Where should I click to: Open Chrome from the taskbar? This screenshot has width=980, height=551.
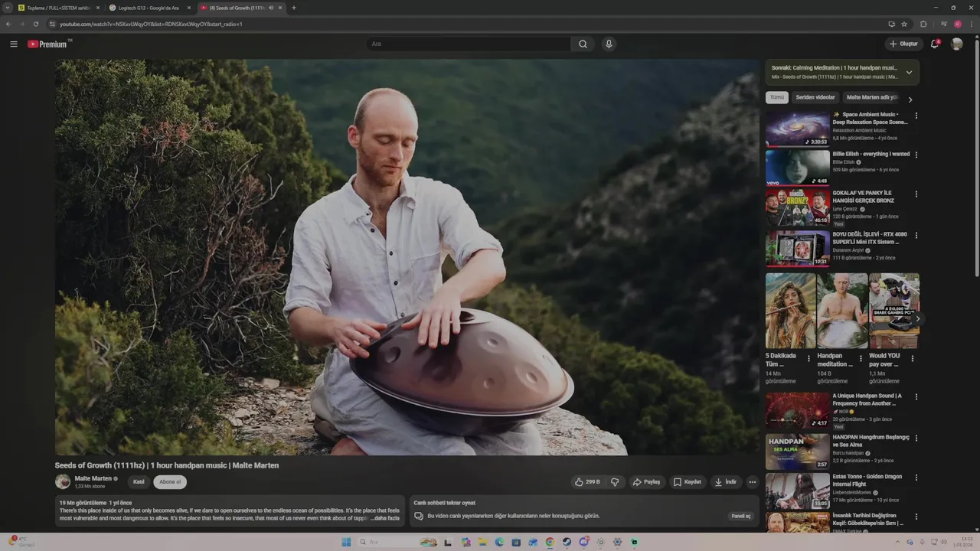tap(550, 542)
